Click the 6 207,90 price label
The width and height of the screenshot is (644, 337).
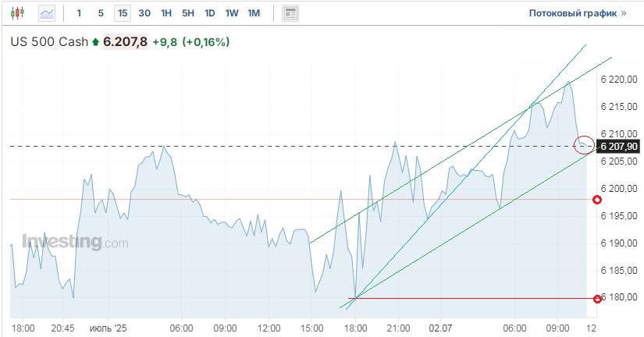coord(618,147)
